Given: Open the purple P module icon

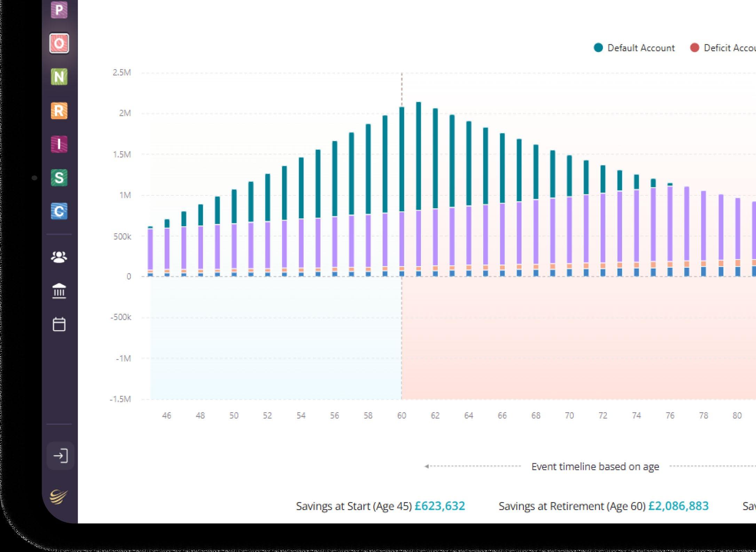Looking at the screenshot, I should (x=59, y=9).
